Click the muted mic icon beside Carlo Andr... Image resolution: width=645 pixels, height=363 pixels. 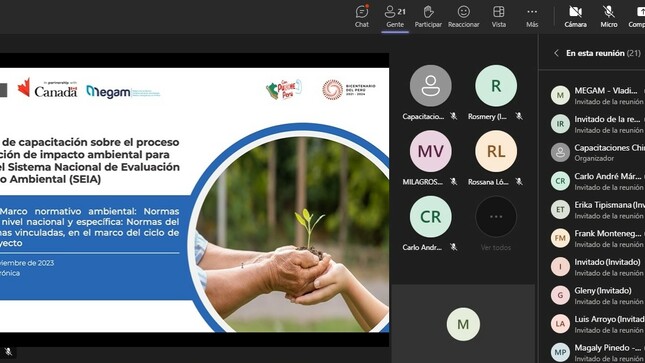pyautogui.click(x=453, y=247)
